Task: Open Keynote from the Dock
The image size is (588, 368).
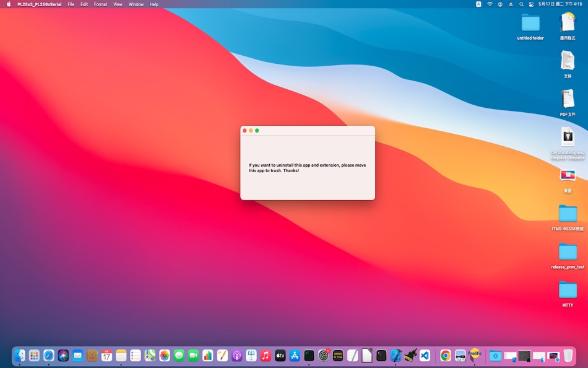Action: click(x=251, y=355)
